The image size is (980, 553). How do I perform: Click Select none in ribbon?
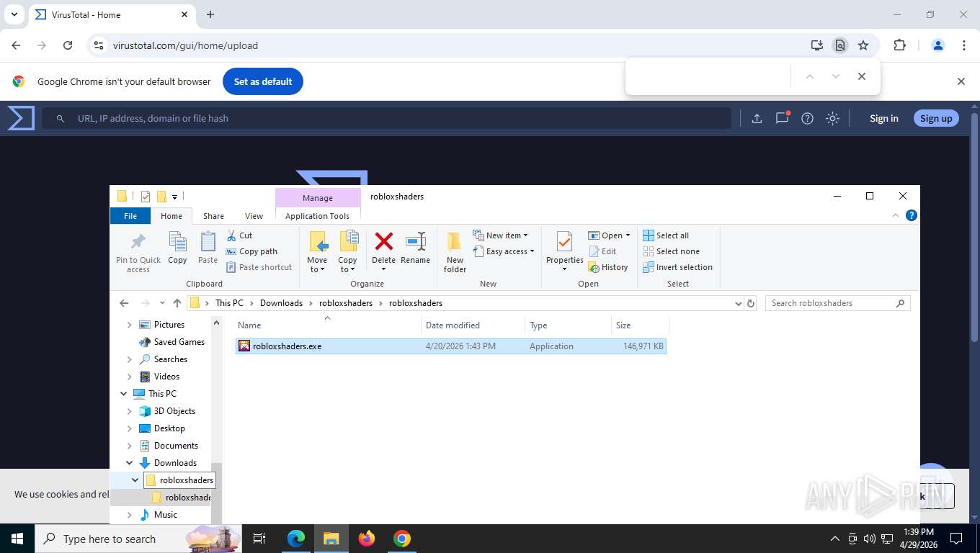click(x=671, y=251)
